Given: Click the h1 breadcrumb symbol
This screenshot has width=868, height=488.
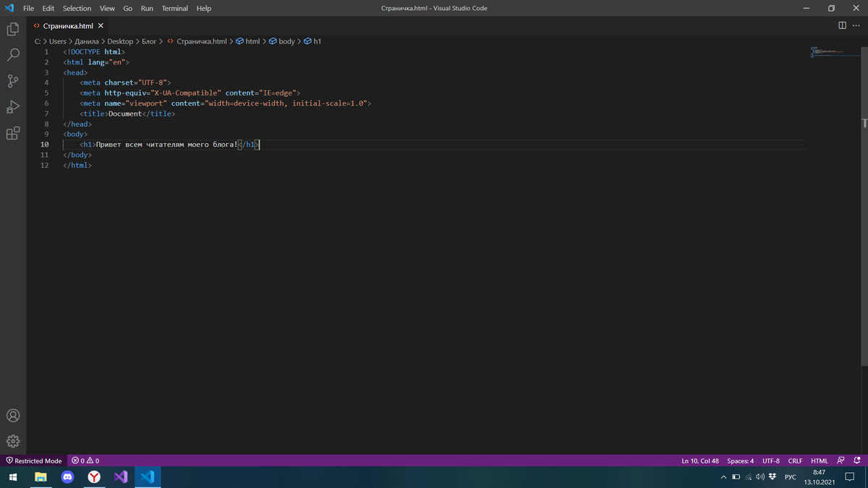Looking at the screenshot, I should (x=312, y=41).
